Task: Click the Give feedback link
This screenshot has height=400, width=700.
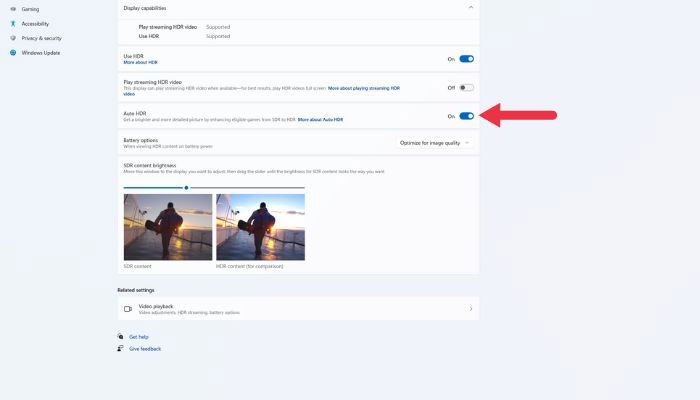Action: point(145,349)
